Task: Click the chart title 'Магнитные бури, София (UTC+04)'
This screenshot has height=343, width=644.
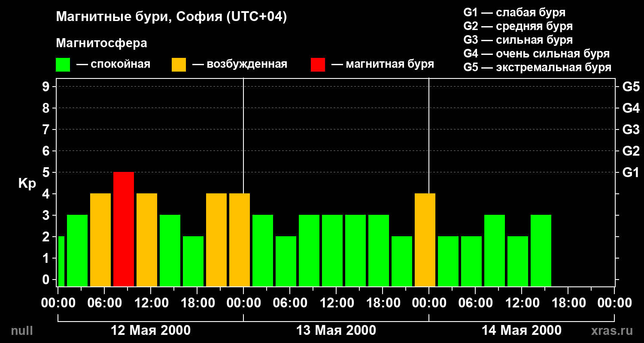Action: 171,17
